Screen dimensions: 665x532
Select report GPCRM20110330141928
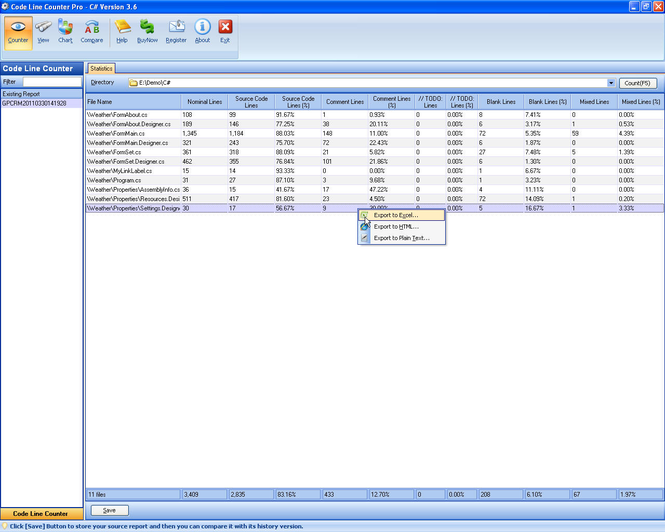41,103
